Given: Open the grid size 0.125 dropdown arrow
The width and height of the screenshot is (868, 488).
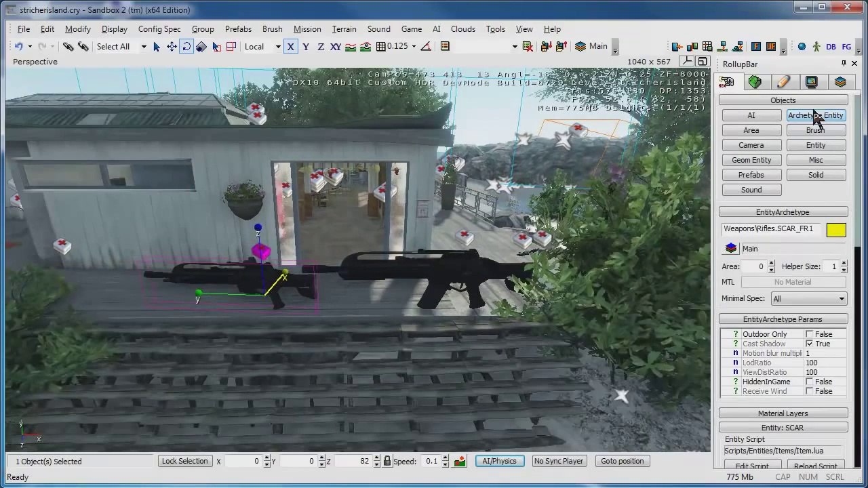Looking at the screenshot, I should (x=413, y=47).
